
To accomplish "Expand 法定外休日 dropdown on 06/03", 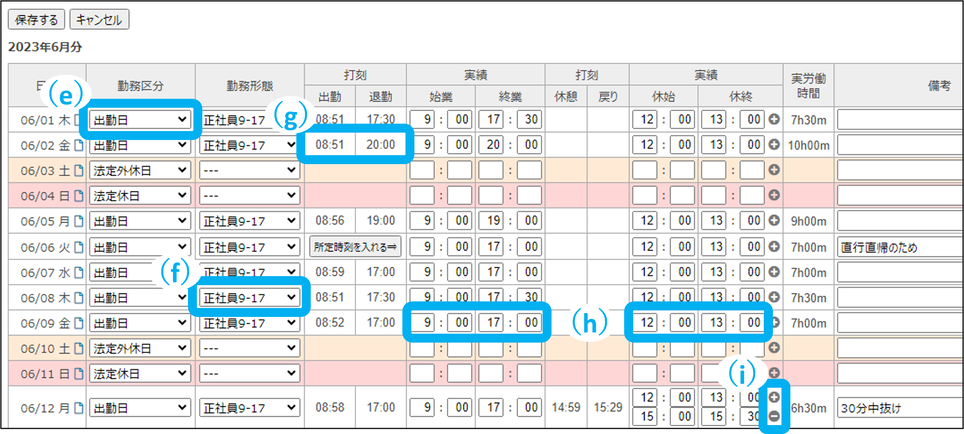I will click(x=140, y=171).
